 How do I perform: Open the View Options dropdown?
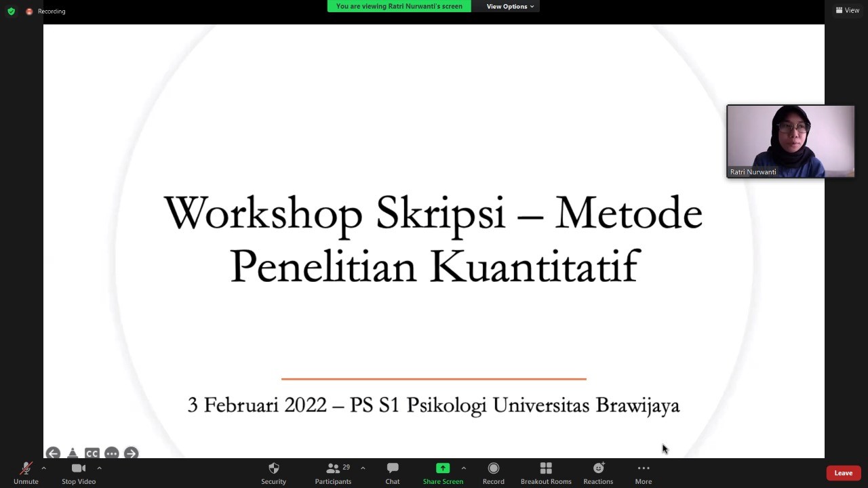click(510, 7)
